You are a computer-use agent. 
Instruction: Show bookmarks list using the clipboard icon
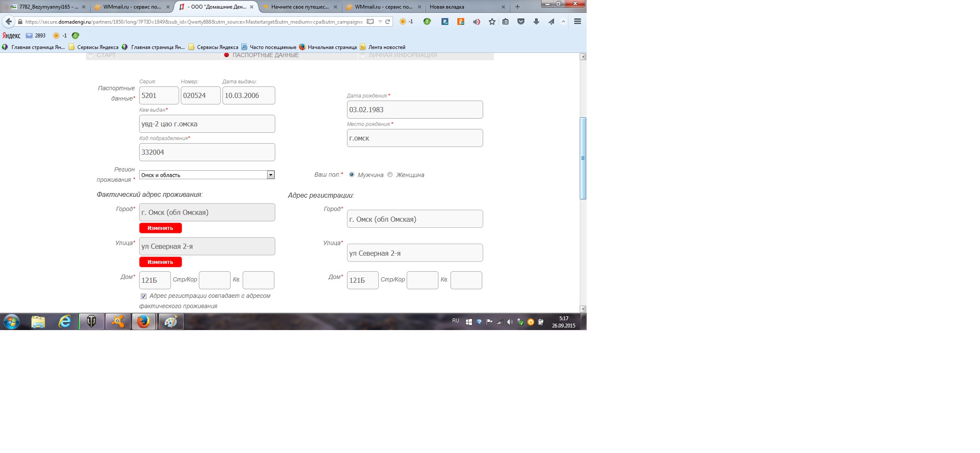point(505,21)
